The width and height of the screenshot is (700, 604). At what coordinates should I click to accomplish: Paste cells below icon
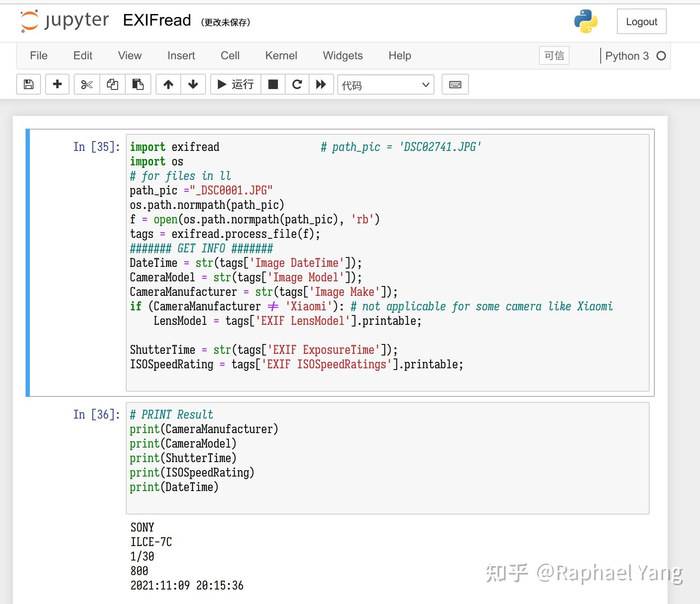coord(138,84)
